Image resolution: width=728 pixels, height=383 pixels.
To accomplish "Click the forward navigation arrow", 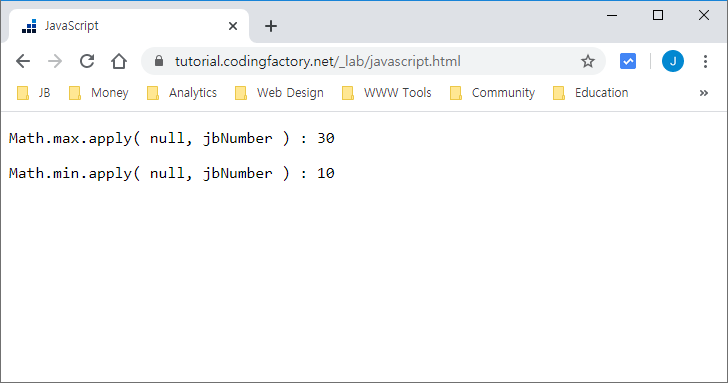I will [55, 61].
